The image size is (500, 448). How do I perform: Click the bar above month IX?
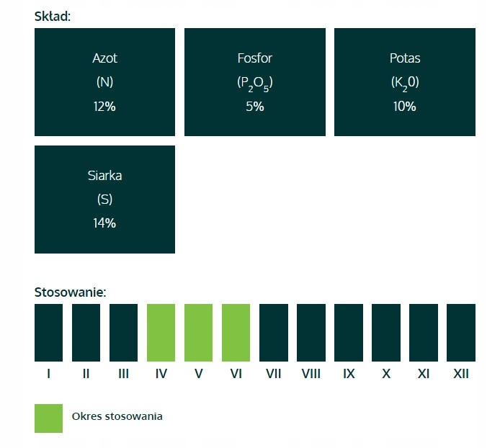(348, 333)
